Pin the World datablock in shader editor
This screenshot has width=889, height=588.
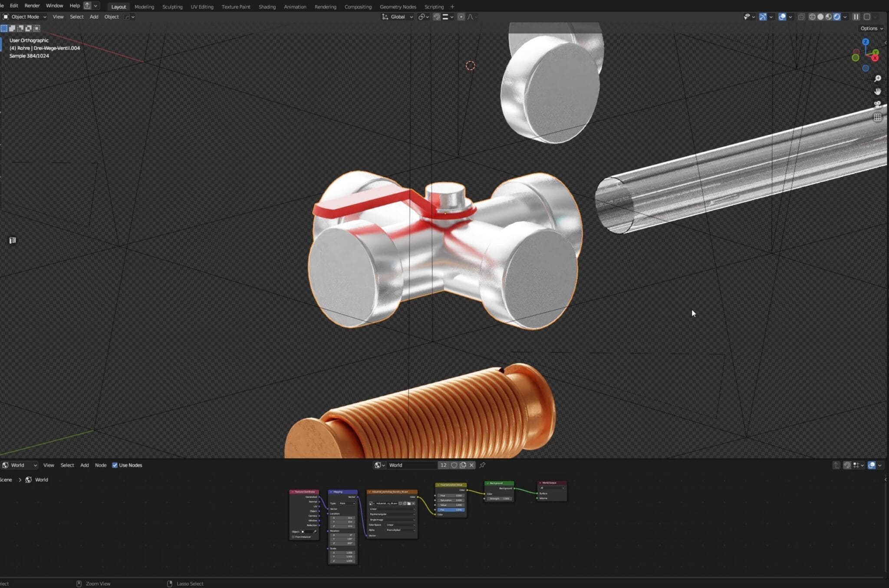click(483, 465)
